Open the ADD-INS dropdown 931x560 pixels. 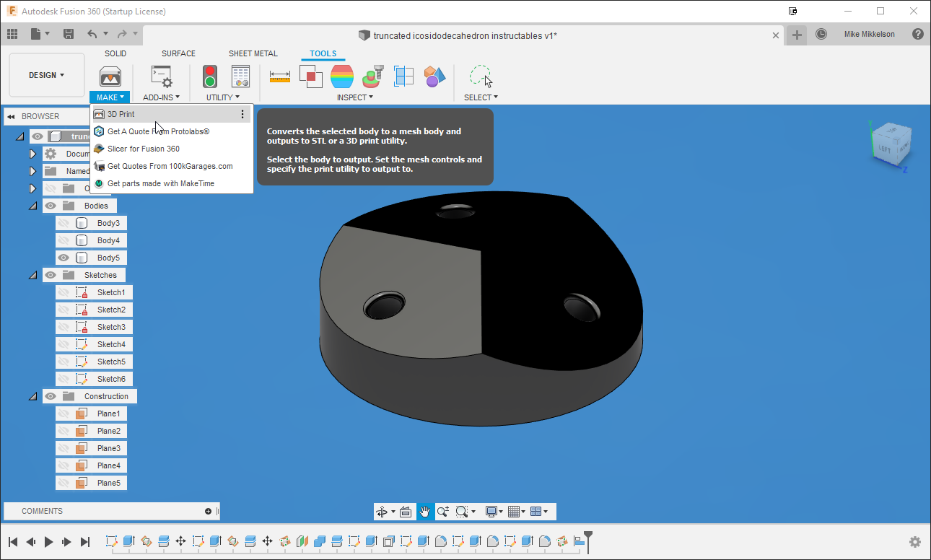click(161, 97)
